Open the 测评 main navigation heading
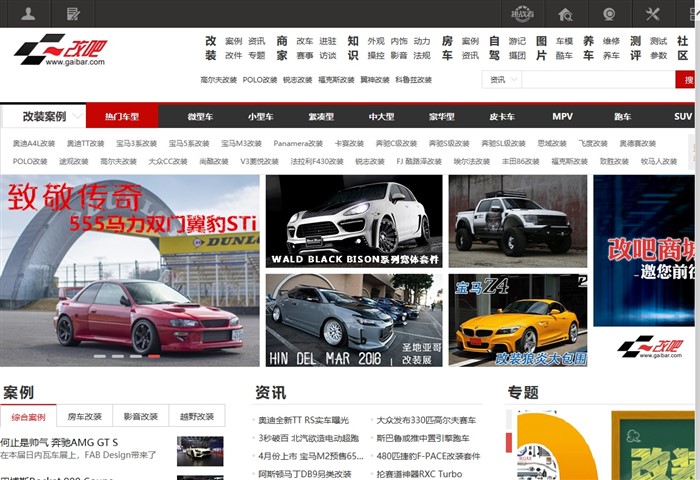Image resolution: width=700 pixels, height=480 pixels. pos(636,48)
